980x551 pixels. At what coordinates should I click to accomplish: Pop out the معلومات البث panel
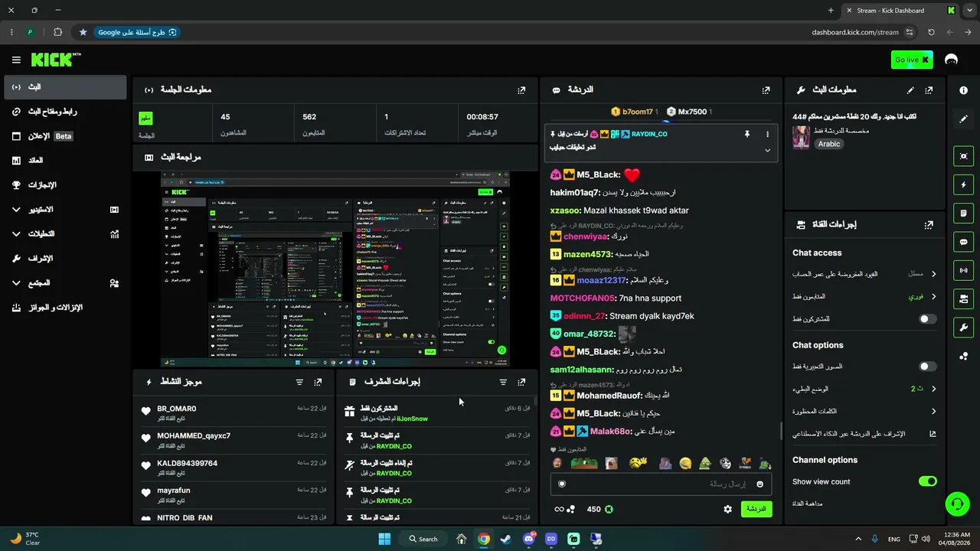(929, 90)
